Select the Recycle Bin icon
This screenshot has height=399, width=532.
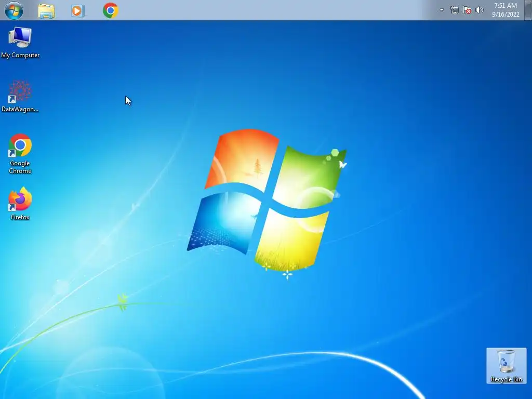506,366
